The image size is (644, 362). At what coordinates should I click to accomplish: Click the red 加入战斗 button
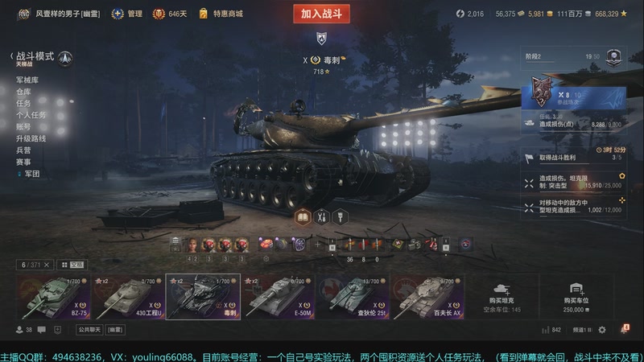click(321, 14)
